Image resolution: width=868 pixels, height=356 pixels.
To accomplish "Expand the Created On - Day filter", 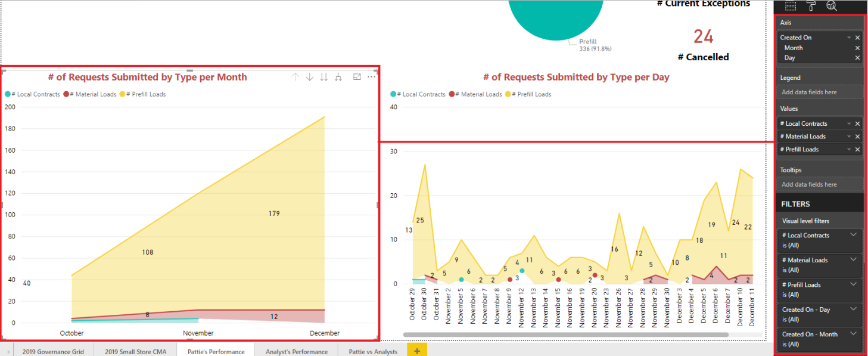I will (x=854, y=308).
